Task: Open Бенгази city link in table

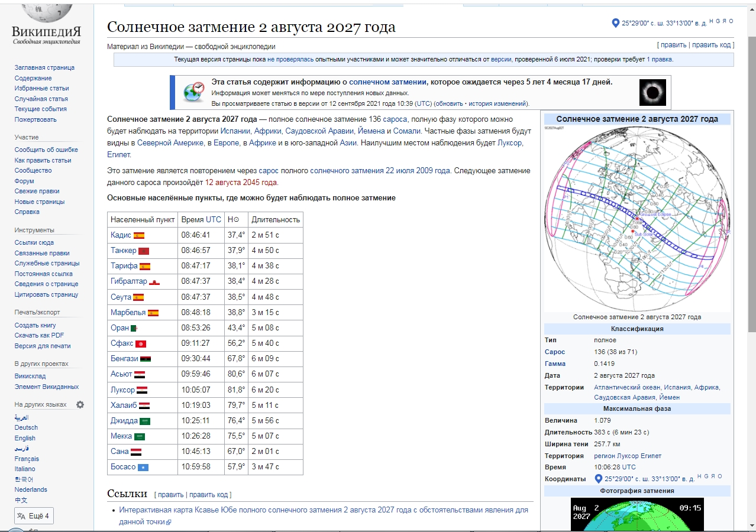Action: [124, 359]
